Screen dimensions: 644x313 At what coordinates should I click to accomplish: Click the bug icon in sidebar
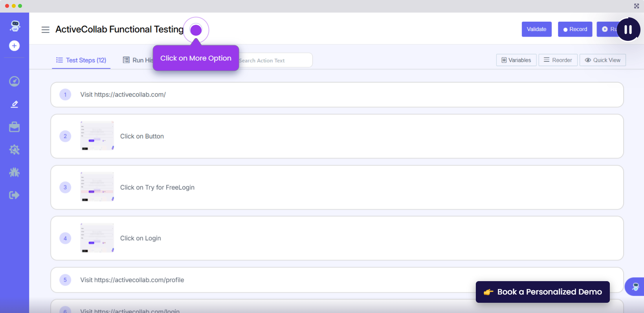pyautogui.click(x=15, y=172)
